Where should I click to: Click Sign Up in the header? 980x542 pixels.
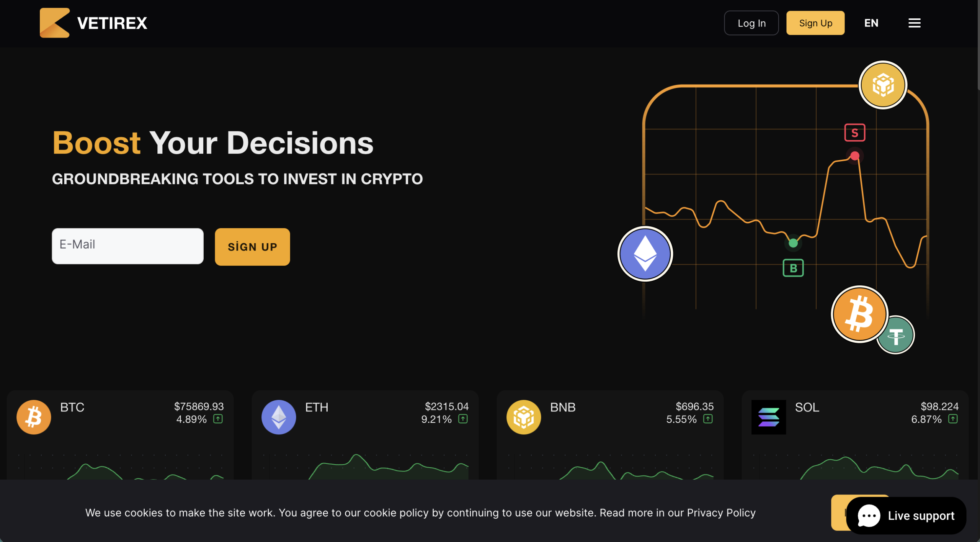point(815,23)
